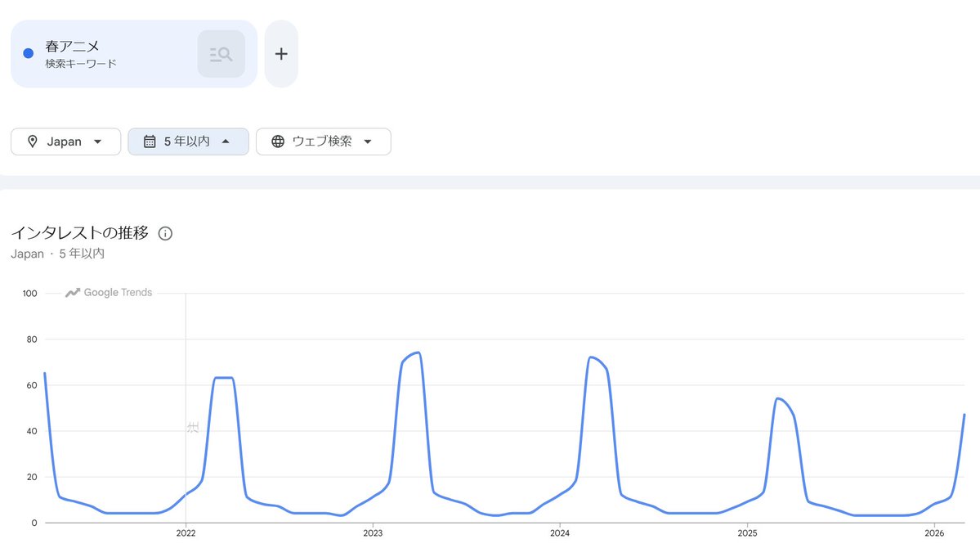
Task: Click the location pin icon next to Japan
Action: point(33,141)
